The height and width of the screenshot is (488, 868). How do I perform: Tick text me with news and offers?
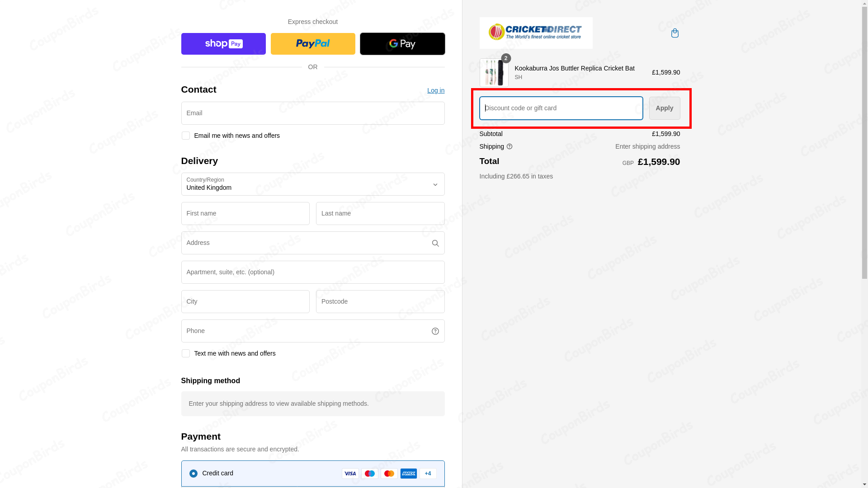tap(185, 353)
